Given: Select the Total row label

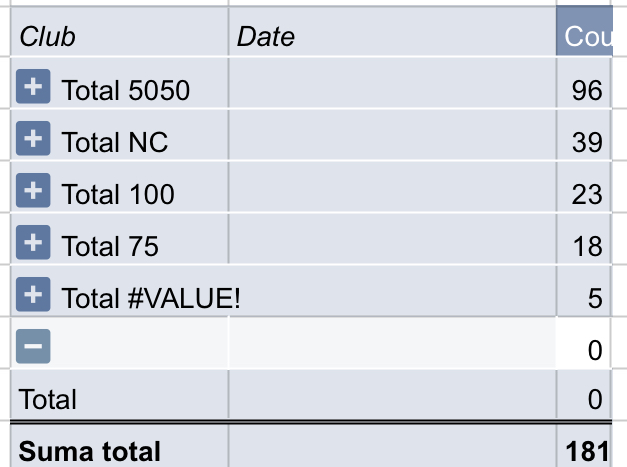Looking at the screenshot, I should (48, 399).
